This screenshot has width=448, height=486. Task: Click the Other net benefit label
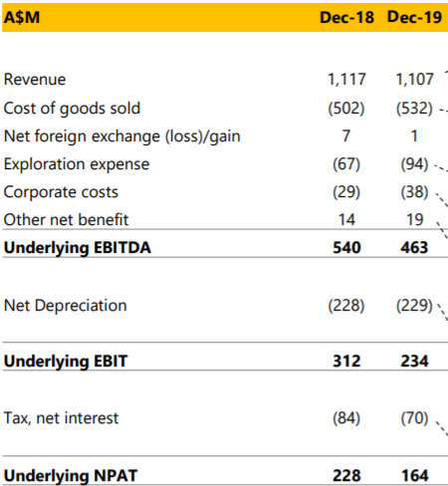coord(66,220)
